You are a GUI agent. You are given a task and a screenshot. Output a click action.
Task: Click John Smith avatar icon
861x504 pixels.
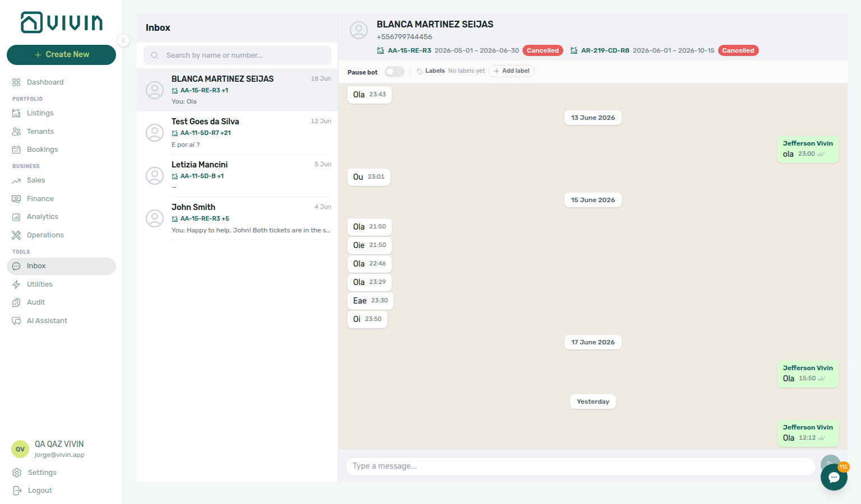155,218
